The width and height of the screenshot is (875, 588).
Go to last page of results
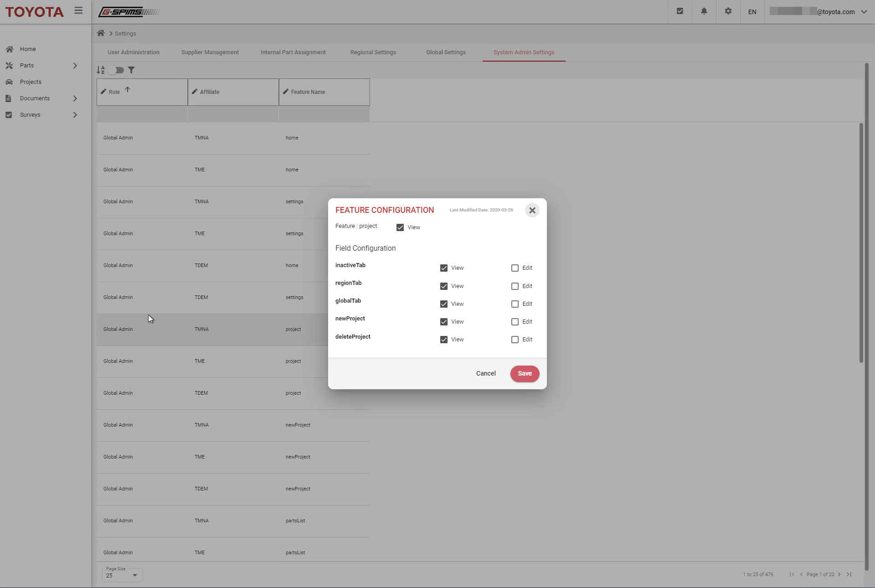click(x=849, y=574)
